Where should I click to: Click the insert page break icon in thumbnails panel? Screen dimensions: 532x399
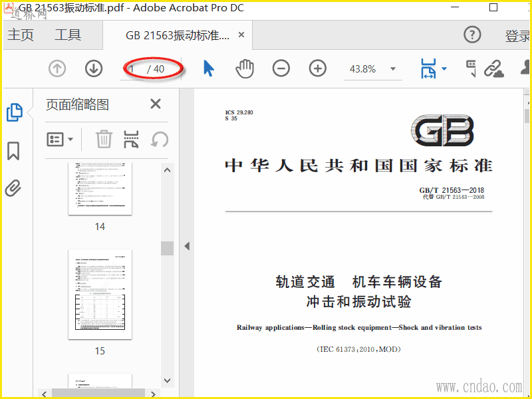pos(131,139)
